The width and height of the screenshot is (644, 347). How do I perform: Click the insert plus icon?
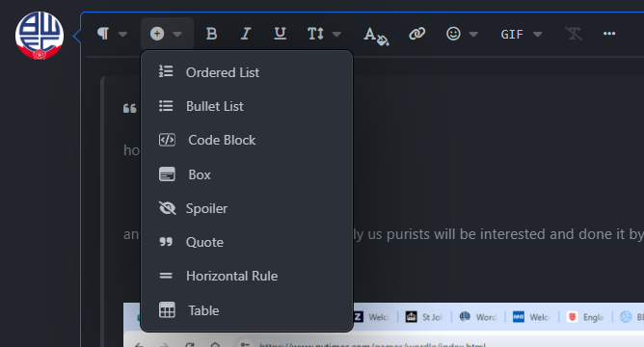pyautogui.click(x=157, y=34)
